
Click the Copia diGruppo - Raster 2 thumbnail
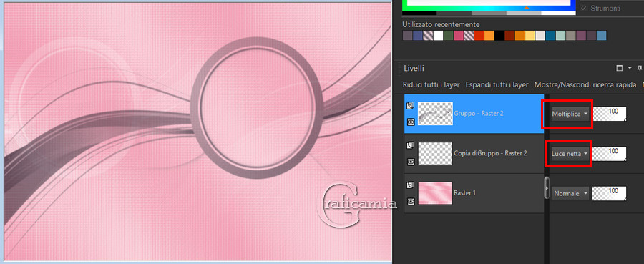coord(435,154)
